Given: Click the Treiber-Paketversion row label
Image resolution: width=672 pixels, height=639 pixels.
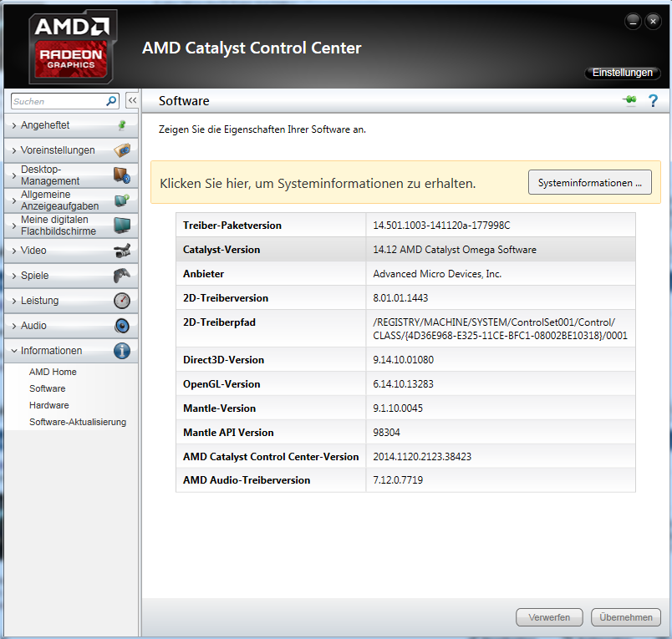Looking at the screenshot, I should 232,226.
